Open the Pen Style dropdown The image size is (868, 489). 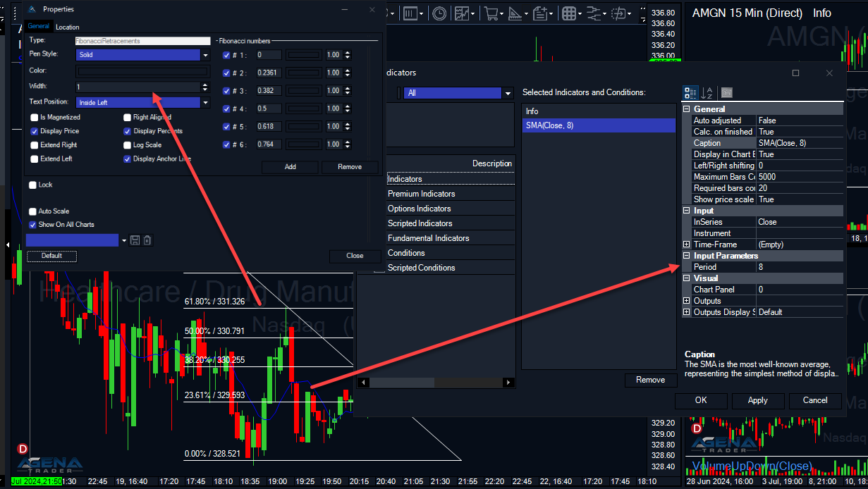click(205, 55)
